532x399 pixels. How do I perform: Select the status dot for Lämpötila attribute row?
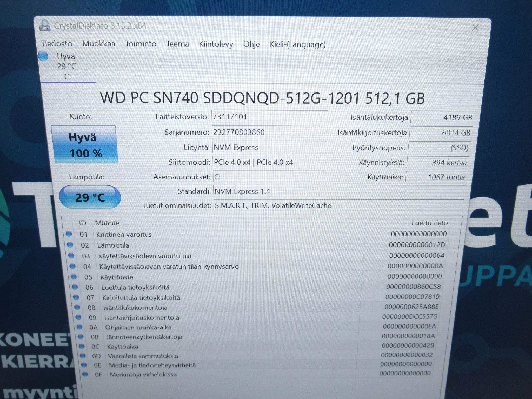[70, 245]
